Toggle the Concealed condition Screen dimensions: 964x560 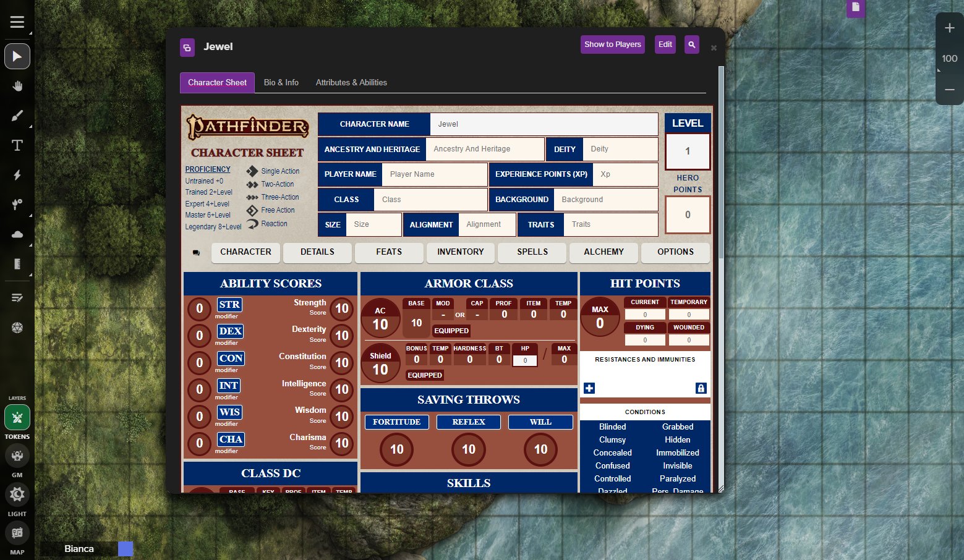tap(613, 453)
